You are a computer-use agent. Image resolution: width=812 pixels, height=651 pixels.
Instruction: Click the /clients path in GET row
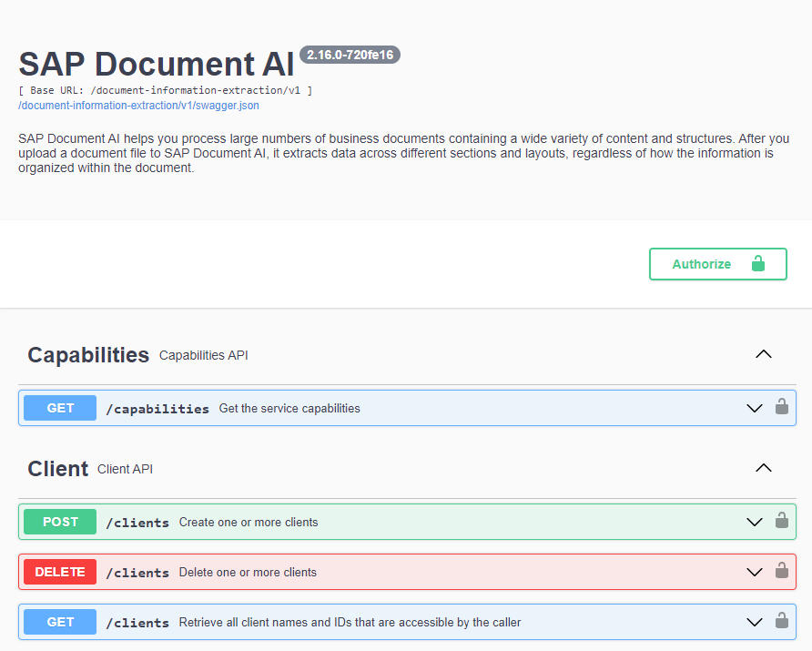pos(137,623)
